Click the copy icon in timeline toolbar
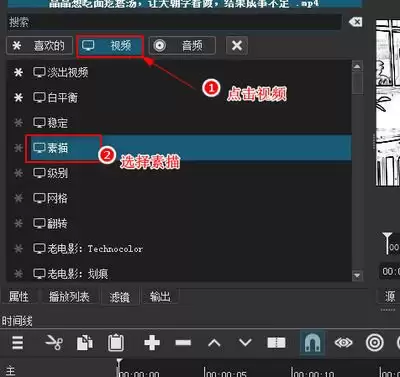 (x=85, y=343)
